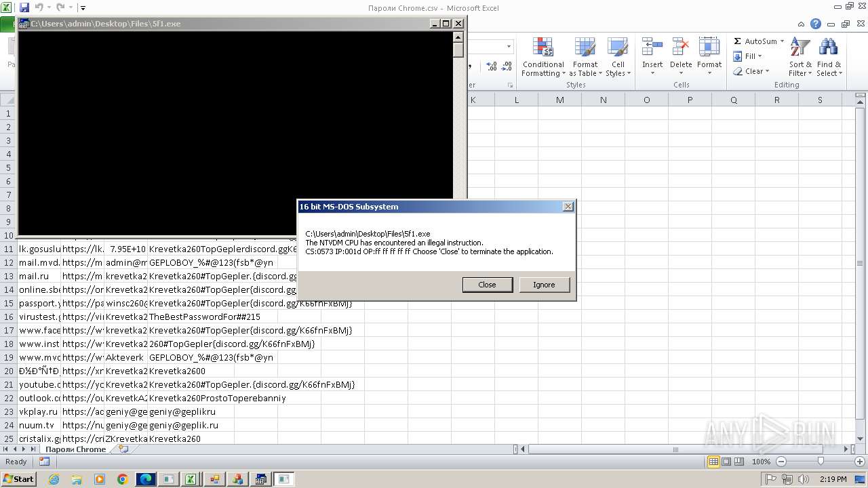Viewport: 868px width, 488px height.
Task: Select cell vkplay.ru in row 23
Action: (x=39, y=411)
